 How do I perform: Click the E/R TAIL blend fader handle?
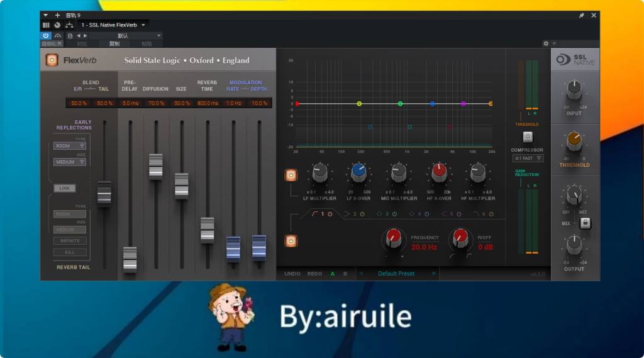(x=104, y=193)
